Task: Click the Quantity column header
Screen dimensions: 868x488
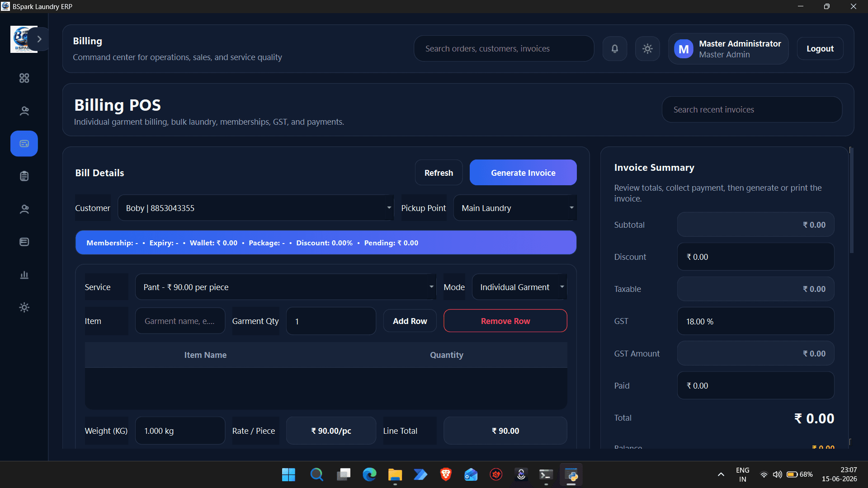Action: point(446,355)
